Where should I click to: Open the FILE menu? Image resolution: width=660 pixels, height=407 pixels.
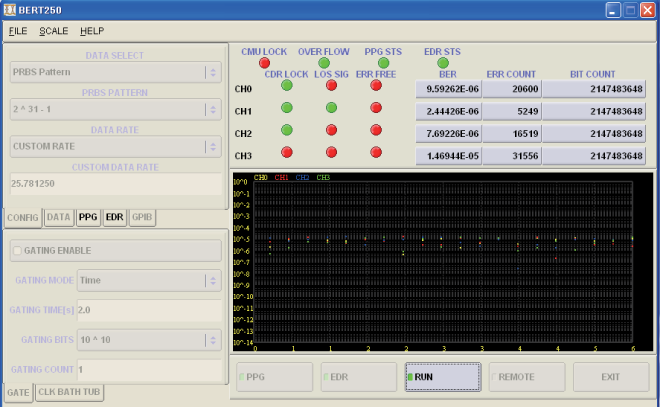point(18,31)
